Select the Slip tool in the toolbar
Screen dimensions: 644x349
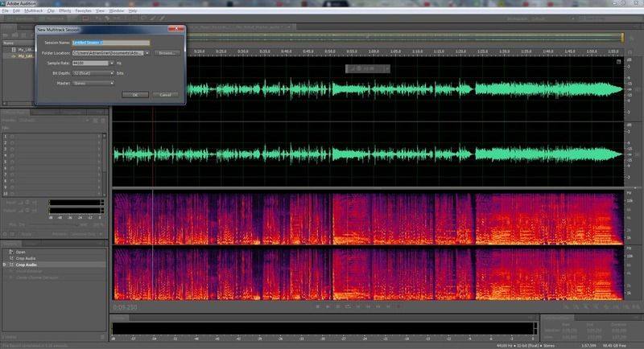117,18
